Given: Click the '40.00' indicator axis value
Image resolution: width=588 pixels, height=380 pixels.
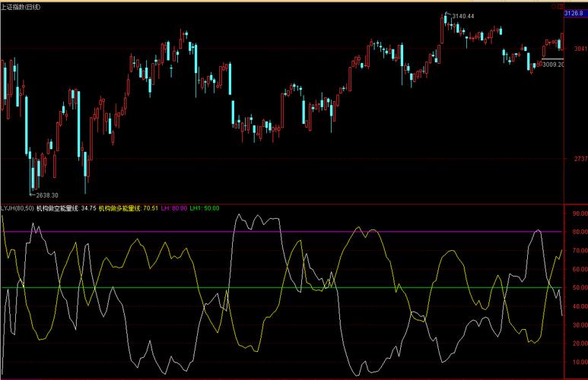Looking at the screenshot, I should click(x=580, y=306).
